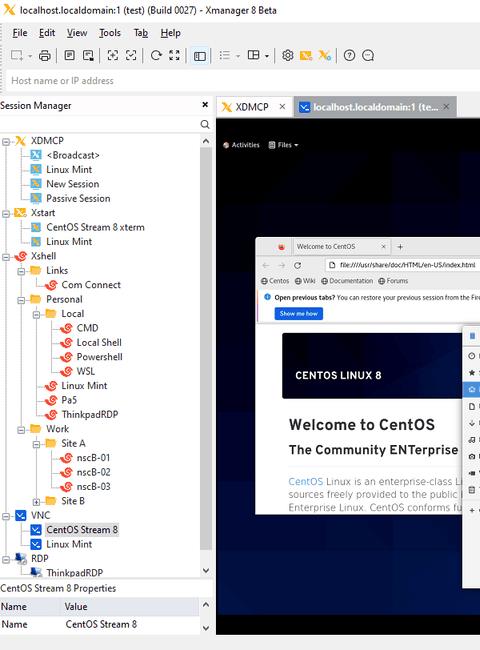Select ThinkpadRDP under RDP

(75, 572)
